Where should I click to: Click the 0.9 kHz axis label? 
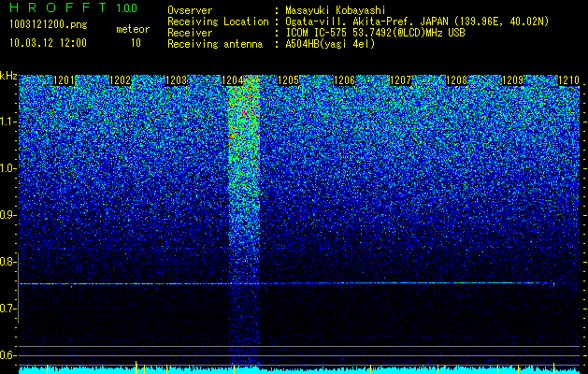(x=8, y=215)
